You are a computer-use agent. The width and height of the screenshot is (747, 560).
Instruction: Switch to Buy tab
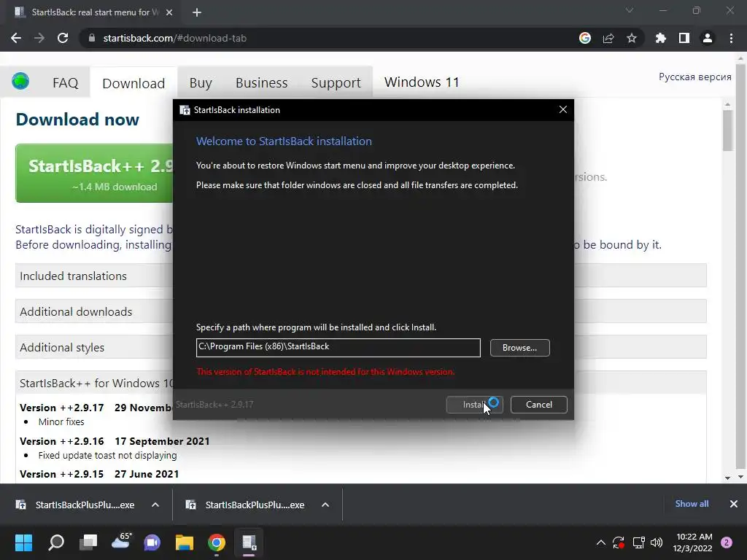201,83
